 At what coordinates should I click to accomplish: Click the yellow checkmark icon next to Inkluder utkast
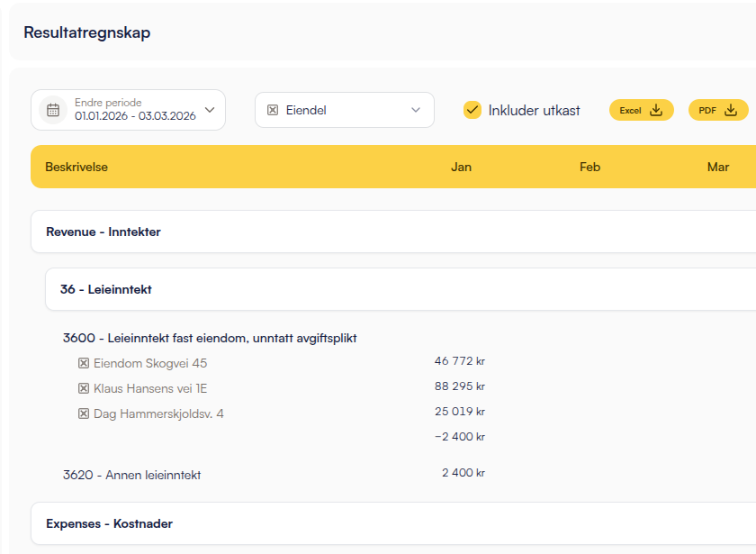click(x=472, y=109)
